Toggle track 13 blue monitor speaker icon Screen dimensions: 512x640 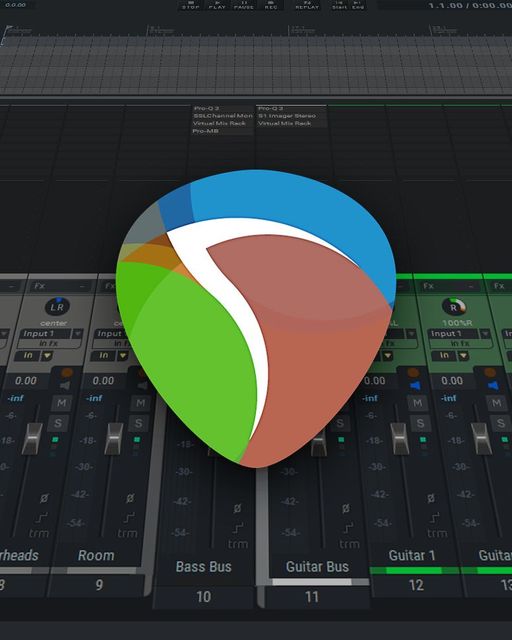tap(493, 386)
